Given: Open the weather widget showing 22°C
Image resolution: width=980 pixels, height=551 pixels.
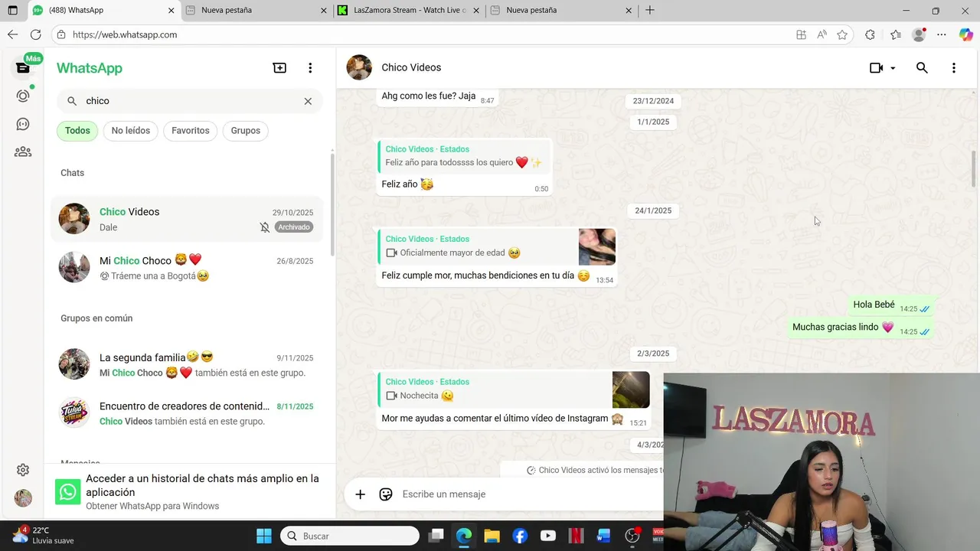Looking at the screenshot, I should 44,535.
